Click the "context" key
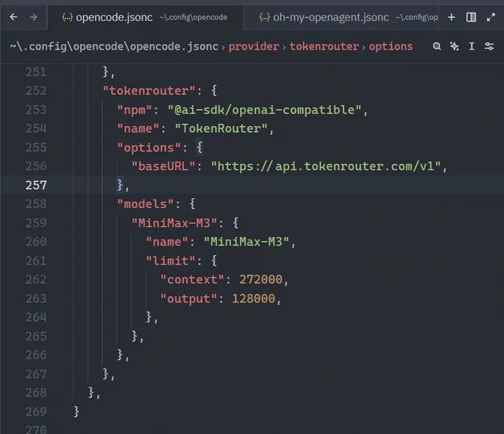Viewport: 504px width, 434px height. (x=192, y=280)
